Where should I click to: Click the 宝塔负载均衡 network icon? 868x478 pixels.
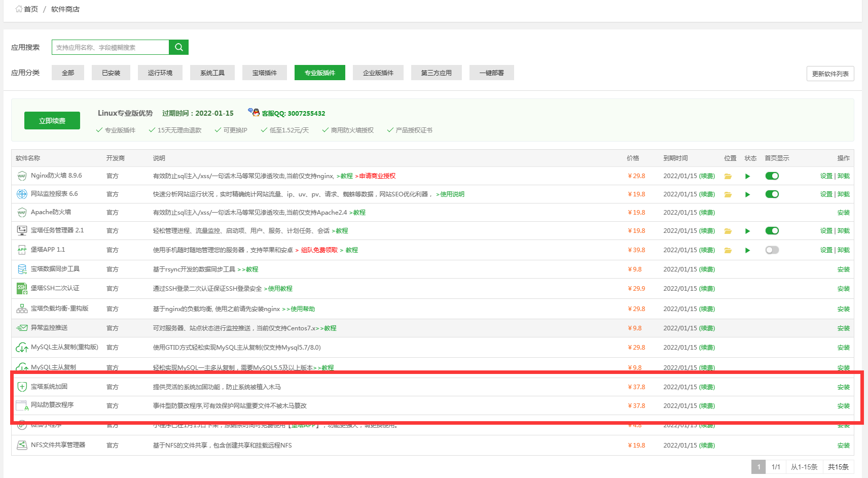[22, 309]
